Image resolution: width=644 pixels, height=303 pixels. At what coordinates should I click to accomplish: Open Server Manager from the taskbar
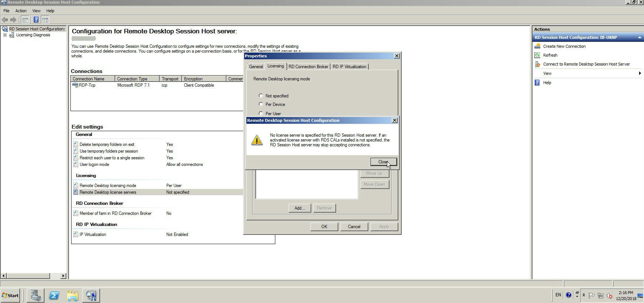pyautogui.click(x=36, y=295)
